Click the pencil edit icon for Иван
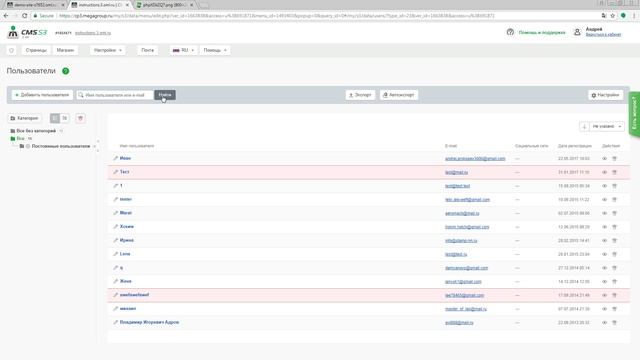 pos(116,158)
